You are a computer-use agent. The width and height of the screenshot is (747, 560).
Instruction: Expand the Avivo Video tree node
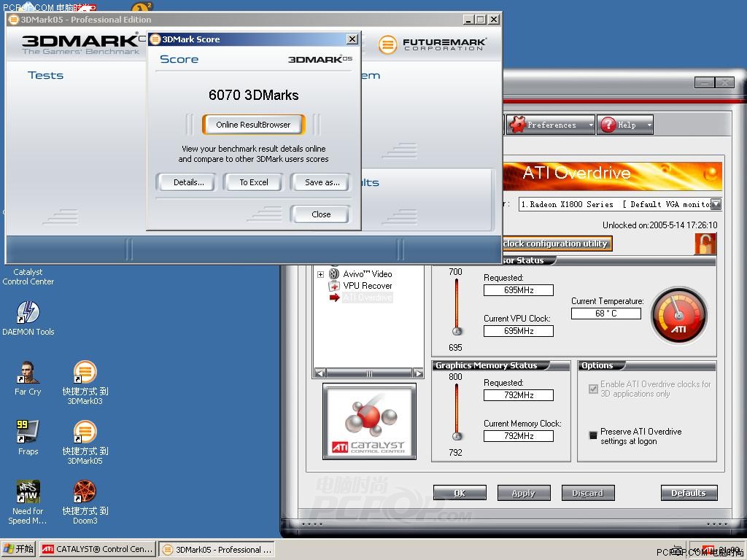320,274
